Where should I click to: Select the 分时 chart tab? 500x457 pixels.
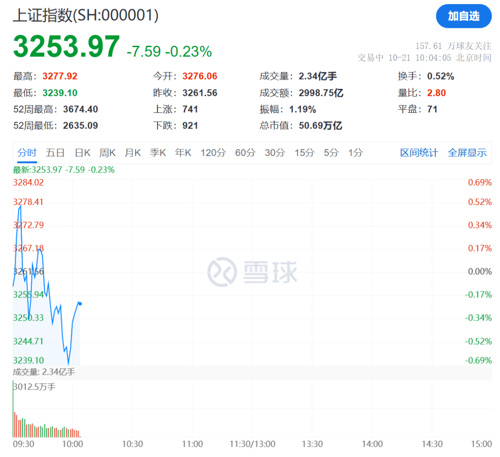pyautogui.click(x=27, y=153)
